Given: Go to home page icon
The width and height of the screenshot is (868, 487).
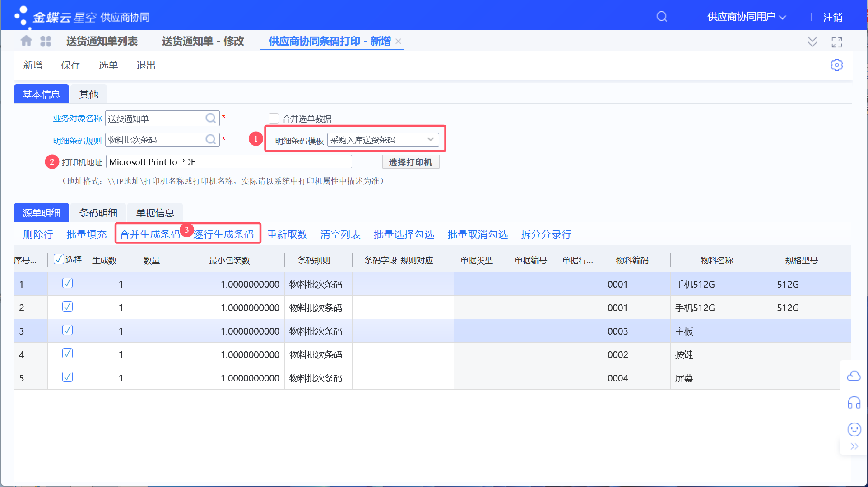Looking at the screenshot, I should [26, 41].
